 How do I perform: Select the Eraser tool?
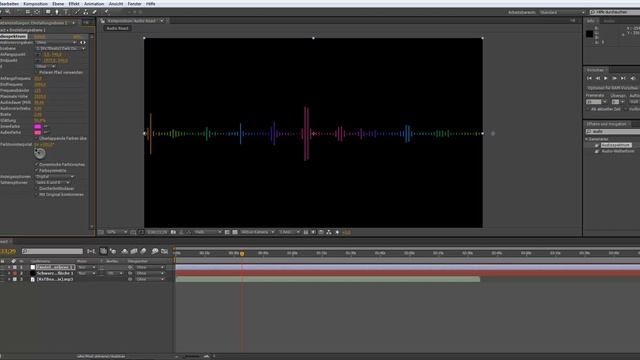click(x=95, y=12)
